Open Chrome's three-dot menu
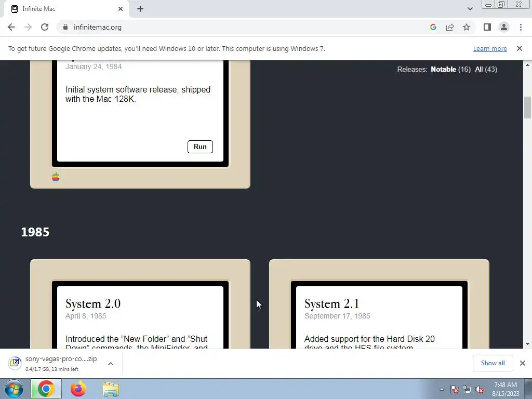This screenshot has height=399, width=532. pyautogui.click(x=521, y=27)
